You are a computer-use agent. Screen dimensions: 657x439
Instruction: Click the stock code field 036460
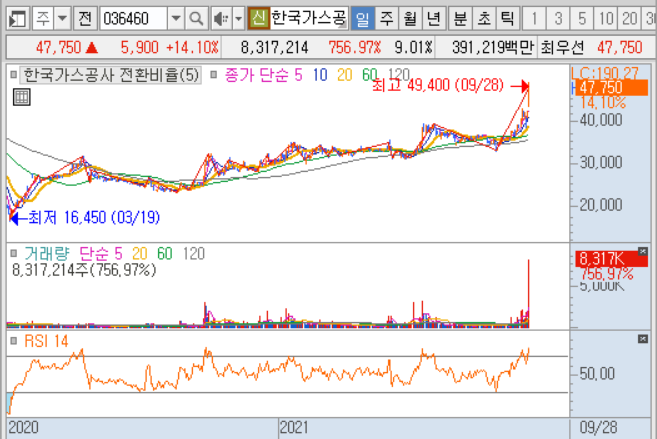pos(133,19)
